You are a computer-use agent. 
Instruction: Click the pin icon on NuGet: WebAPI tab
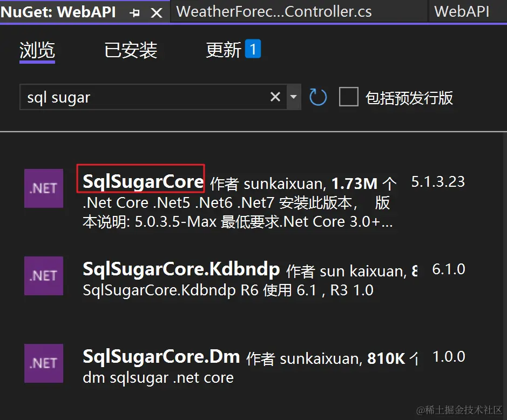point(134,11)
